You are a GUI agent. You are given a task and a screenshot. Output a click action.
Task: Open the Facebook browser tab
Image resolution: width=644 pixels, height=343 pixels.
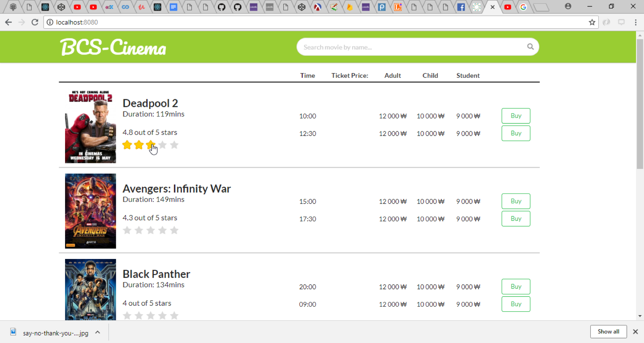(461, 7)
